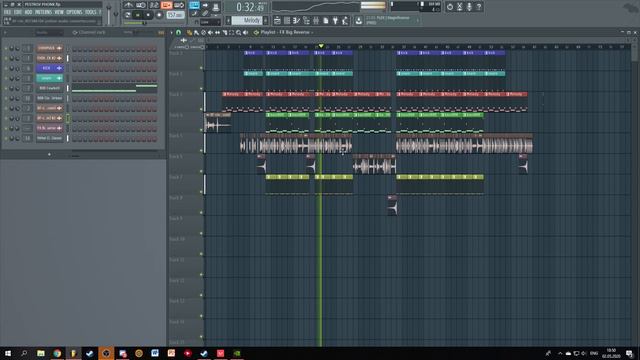Click the arrow left of Melody pattern
Viewport: 640px width, 360px height.
(228, 20)
